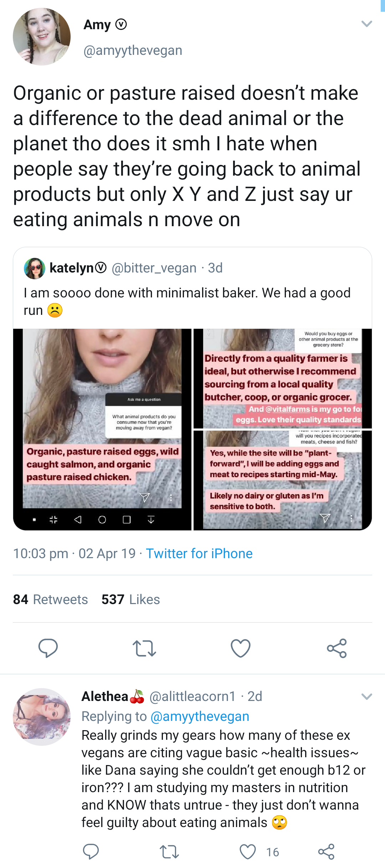View the 84 Retweets list
Image resolution: width=385 pixels, height=868 pixels.
pyautogui.click(x=51, y=599)
